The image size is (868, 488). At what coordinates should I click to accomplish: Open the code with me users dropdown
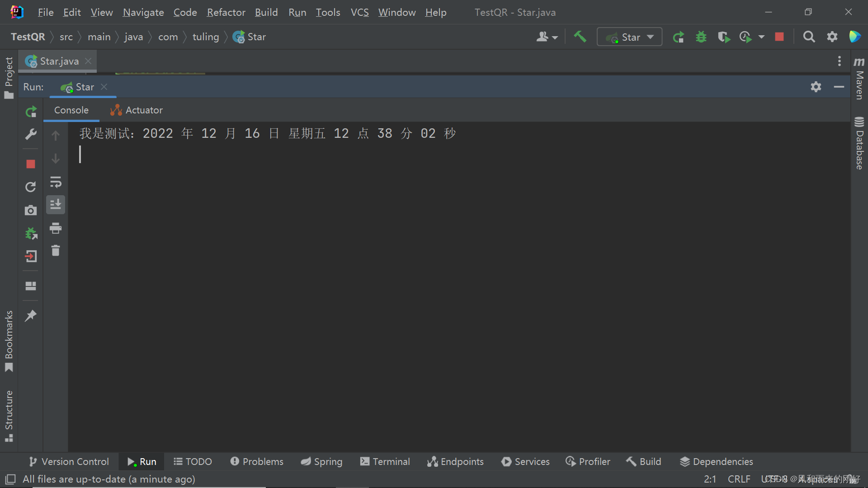547,37
